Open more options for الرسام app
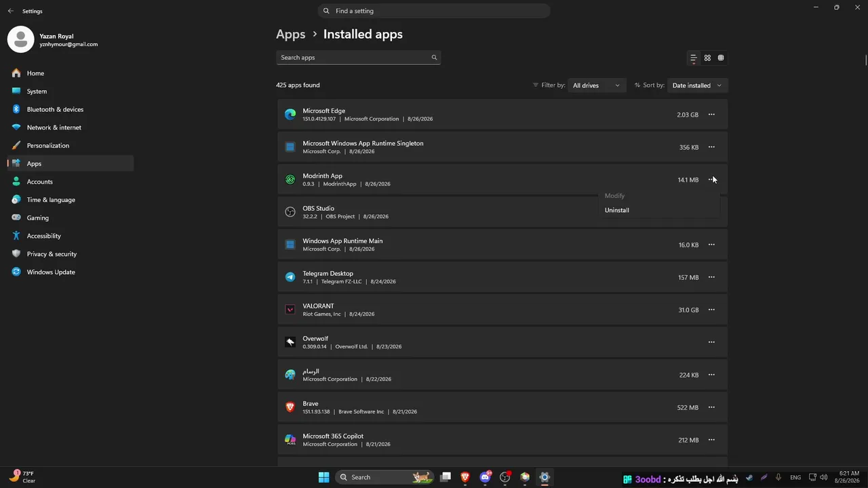 click(x=711, y=375)
